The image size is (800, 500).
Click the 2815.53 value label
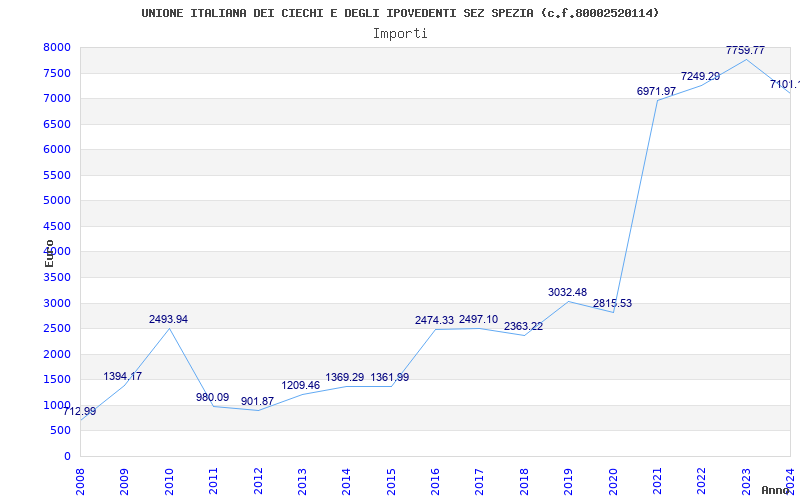pos(612,304)
